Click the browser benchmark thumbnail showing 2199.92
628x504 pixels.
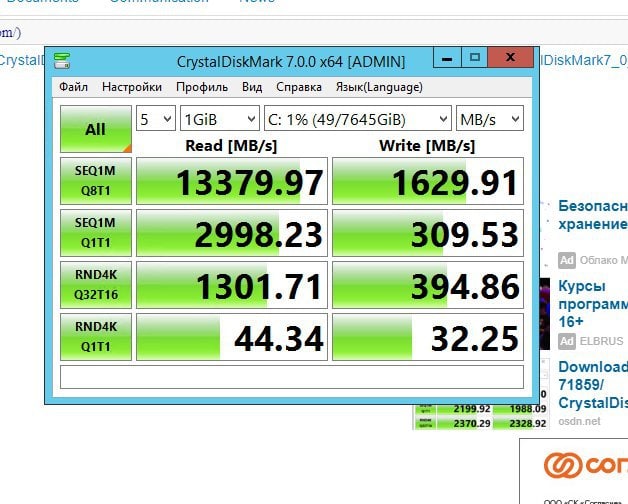[481, 416]
